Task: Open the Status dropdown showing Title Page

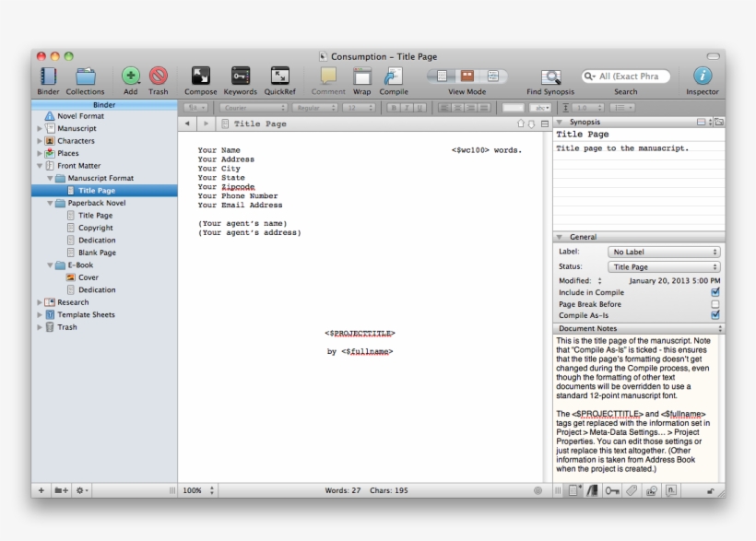Action: (x=664, y=267)
